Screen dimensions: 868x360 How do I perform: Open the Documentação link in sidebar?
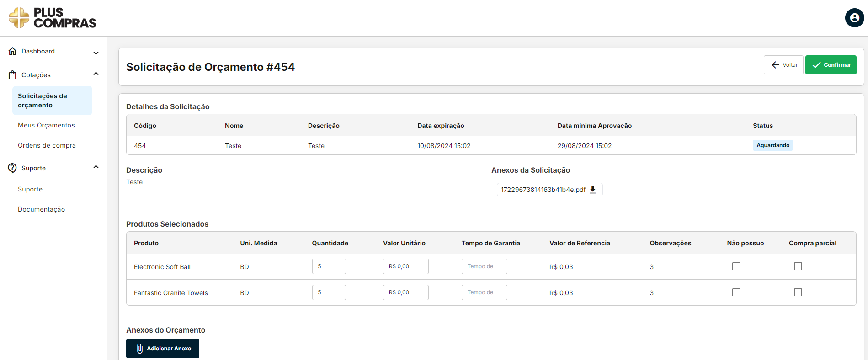(x=41, y=209)
